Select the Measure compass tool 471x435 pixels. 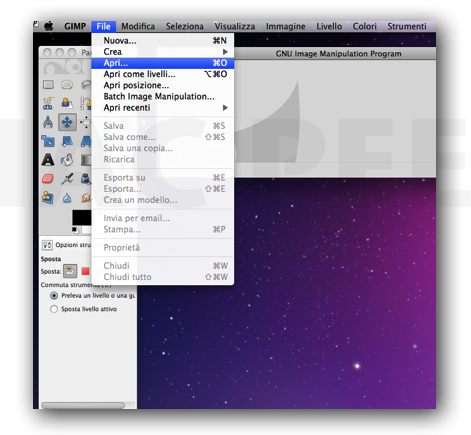click(48, 122)
